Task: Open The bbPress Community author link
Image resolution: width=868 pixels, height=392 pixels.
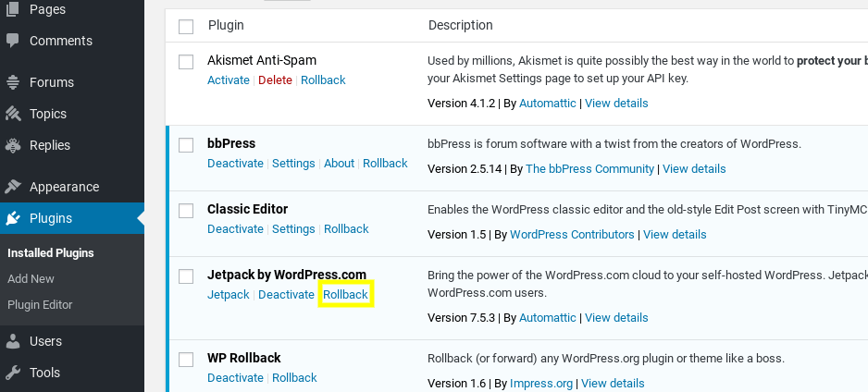Action: click(x=589, y=169)
